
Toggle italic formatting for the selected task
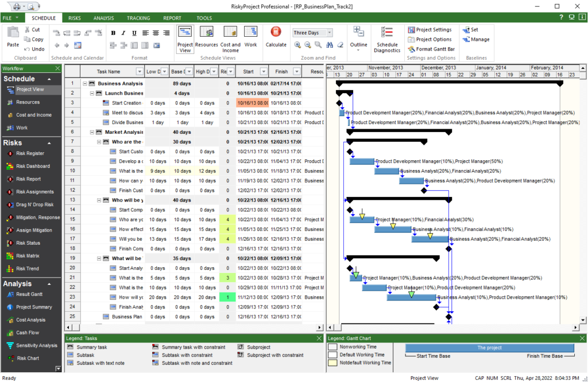122,33
